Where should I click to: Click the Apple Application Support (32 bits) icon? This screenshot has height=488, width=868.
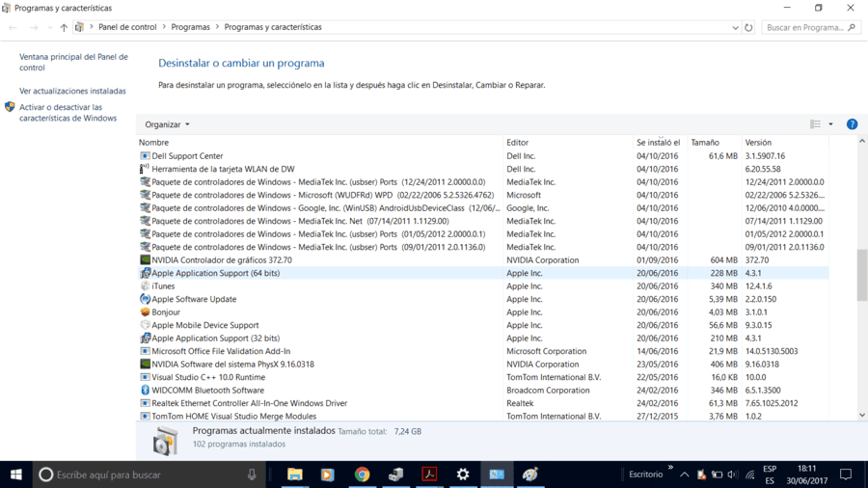(x=145, y=339)
